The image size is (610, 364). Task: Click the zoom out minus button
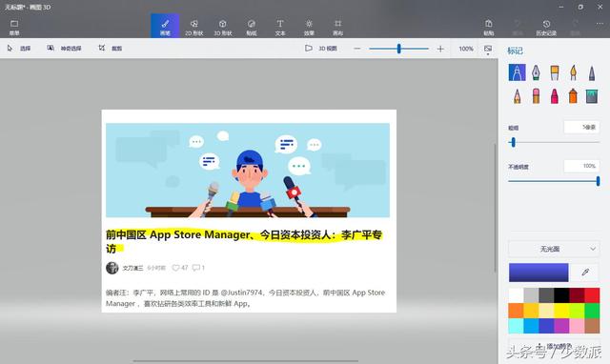point(357,49)
